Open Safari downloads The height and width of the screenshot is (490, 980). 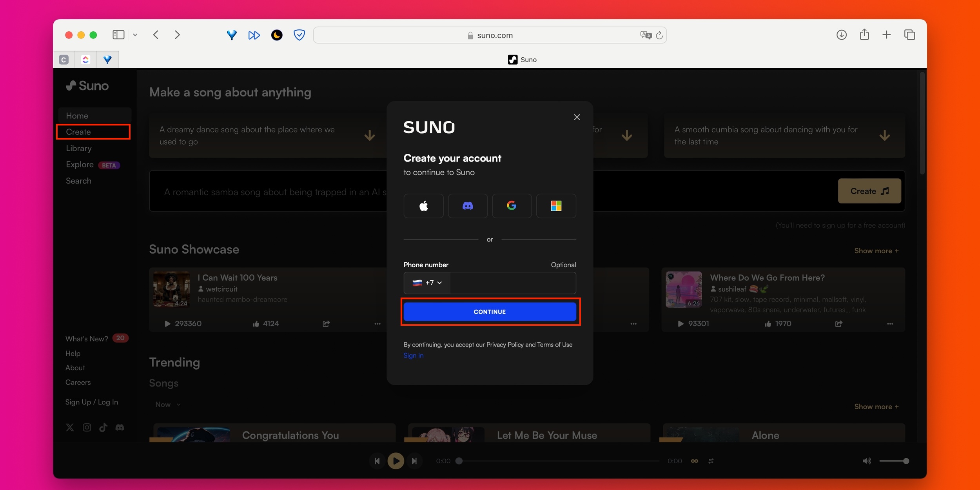(841, 35)
